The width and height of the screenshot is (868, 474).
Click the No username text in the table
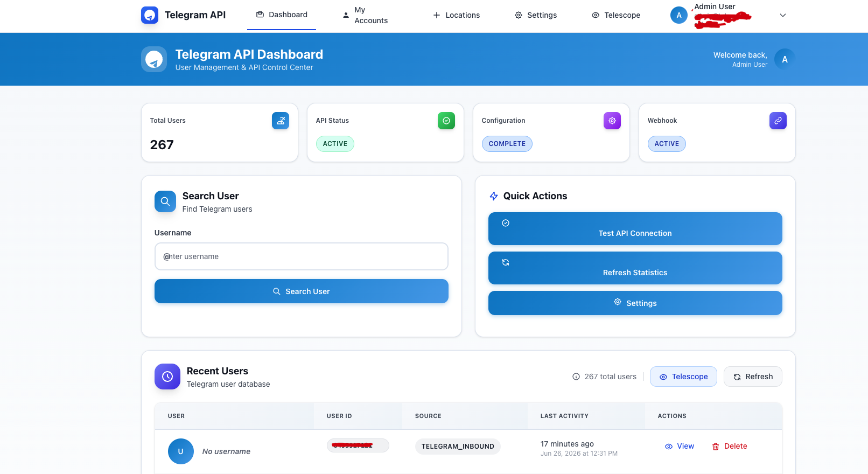pyautogui.click(x=226, y=451)
